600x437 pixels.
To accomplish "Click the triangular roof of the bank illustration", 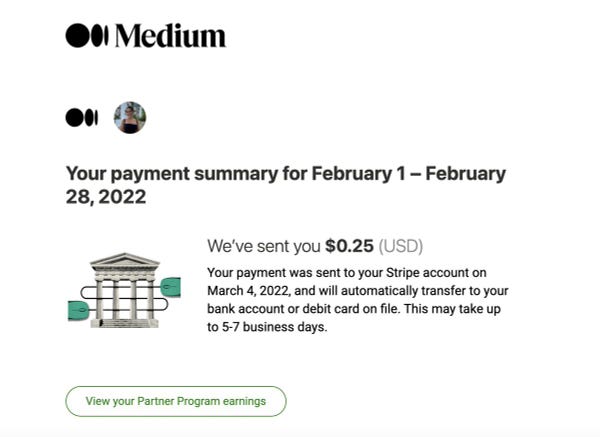I will 125,260.
